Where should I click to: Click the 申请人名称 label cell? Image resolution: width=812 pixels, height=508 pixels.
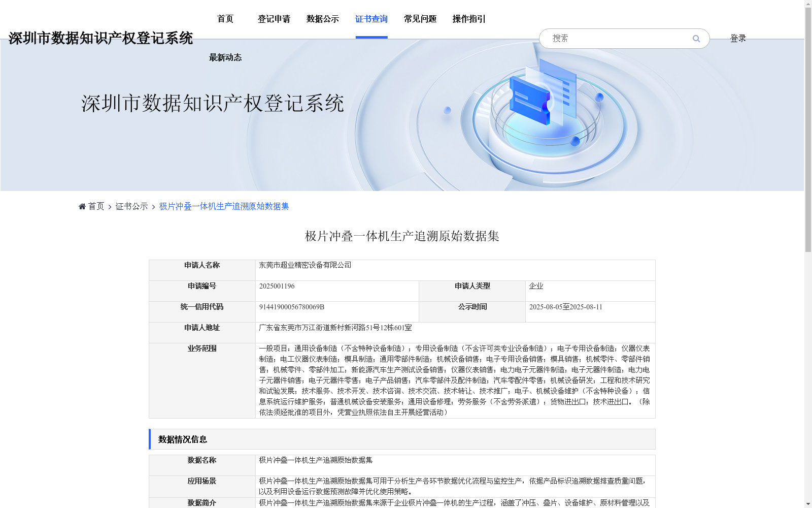(x=202, y=270)
